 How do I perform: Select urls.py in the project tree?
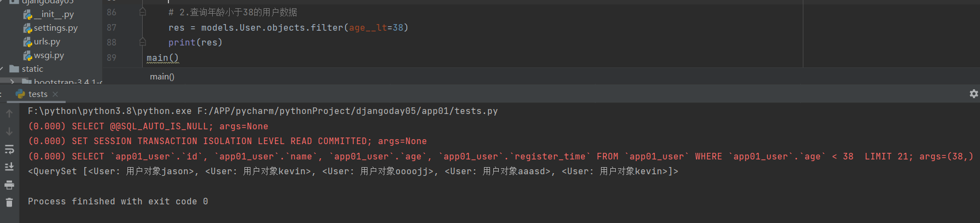tap(46, 42)
